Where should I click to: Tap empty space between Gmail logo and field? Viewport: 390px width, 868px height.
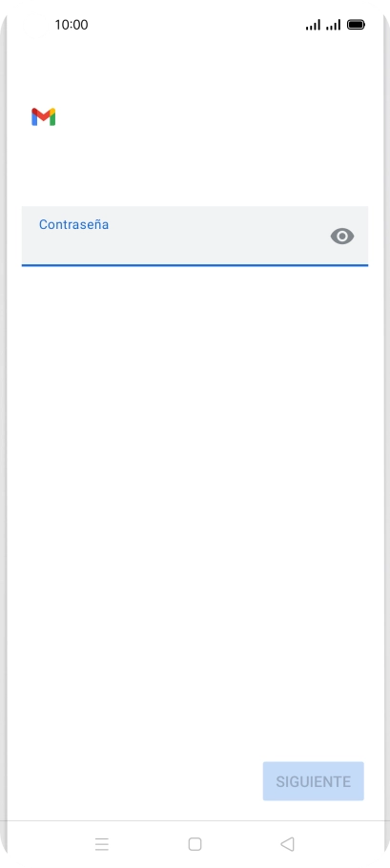(x=195, y=166)
